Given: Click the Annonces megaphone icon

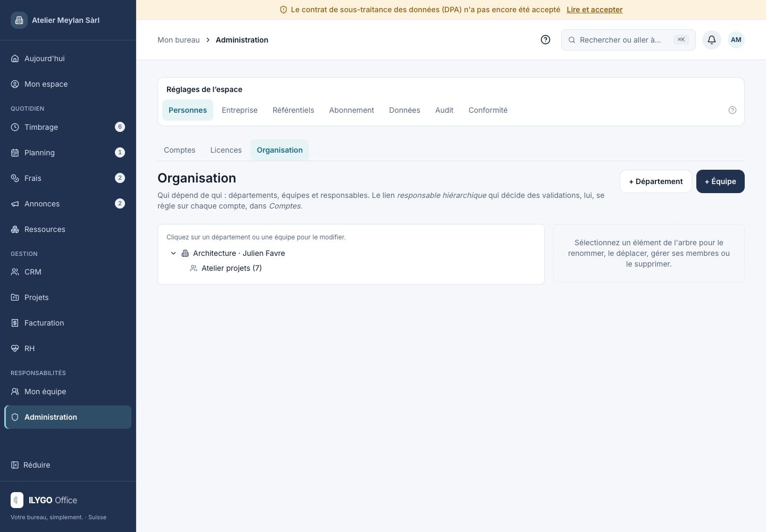Looking at the screenshot, I should [15, 204].
